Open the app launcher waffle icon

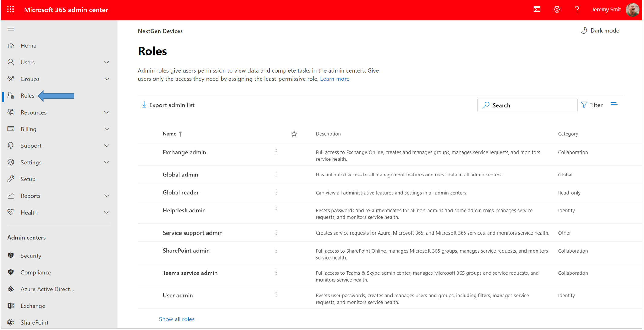click(11, 10)
